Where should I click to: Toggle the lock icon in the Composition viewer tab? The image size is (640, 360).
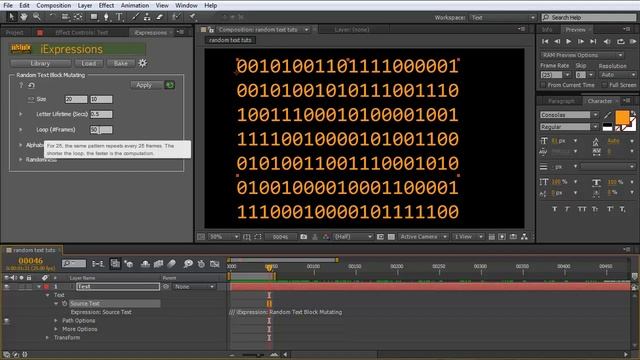(x=211, y=30)
